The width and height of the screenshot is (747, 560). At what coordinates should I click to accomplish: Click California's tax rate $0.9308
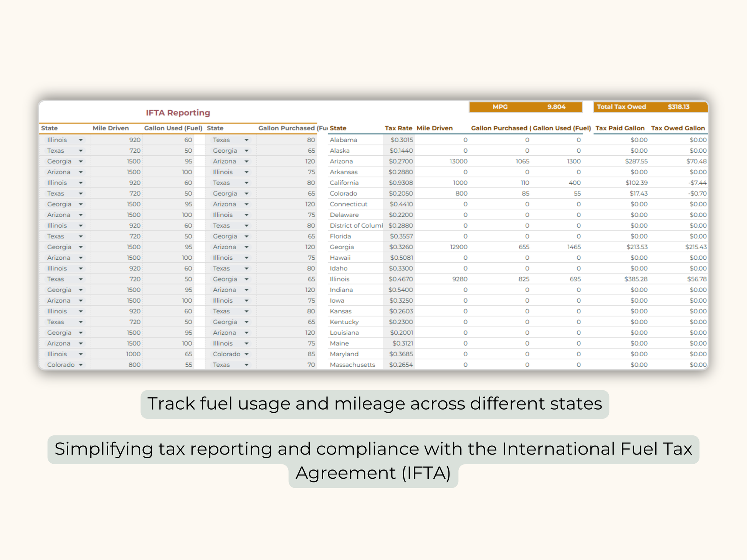click(401, 183)
